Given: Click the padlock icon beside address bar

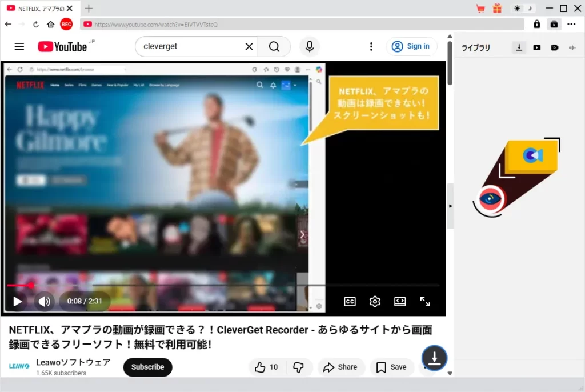Looking at the screenshot, I should tap(536, 24).
